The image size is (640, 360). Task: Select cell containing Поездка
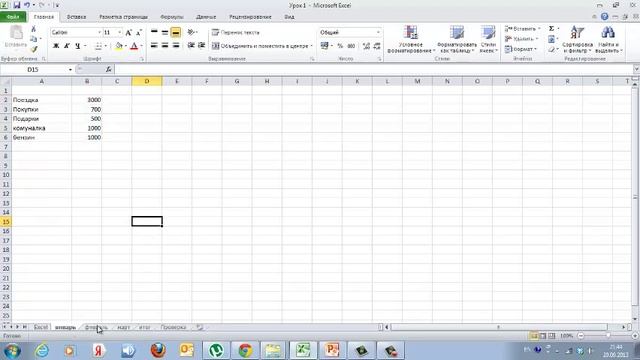pyautogui.click(x=42, y=100)
